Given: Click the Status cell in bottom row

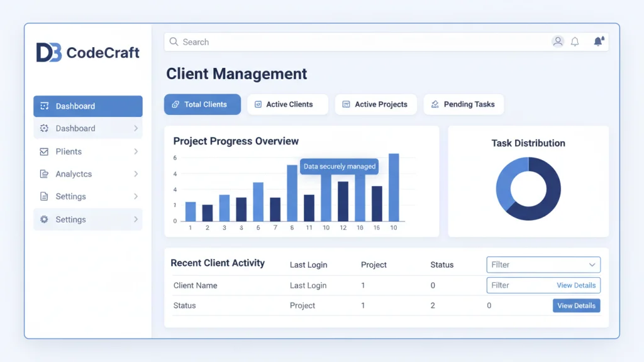Looking at the screenshot, I should pyautogui.click(x=184, y=305).
